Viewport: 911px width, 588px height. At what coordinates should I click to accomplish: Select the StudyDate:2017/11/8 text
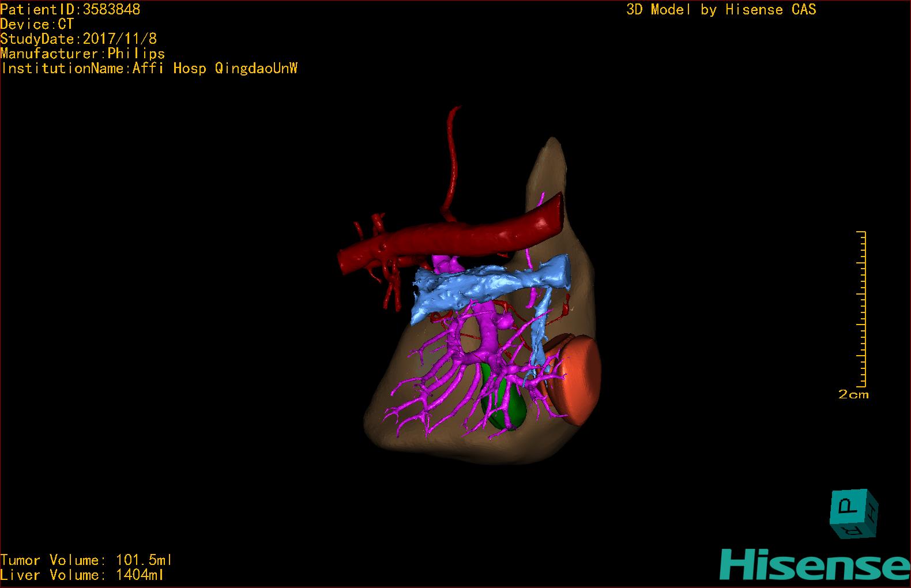pos(78,39)
